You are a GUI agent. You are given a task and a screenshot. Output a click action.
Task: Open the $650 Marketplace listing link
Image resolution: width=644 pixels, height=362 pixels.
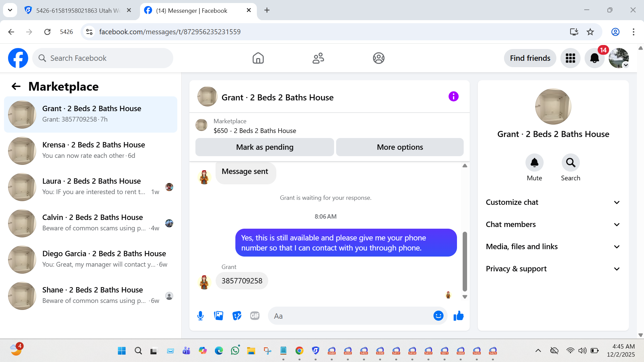pos(255,131)
